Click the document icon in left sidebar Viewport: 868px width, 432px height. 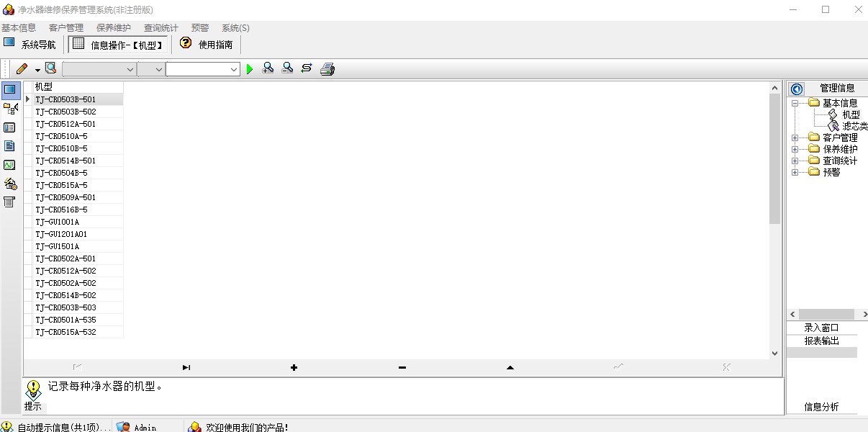click(9, 146)
